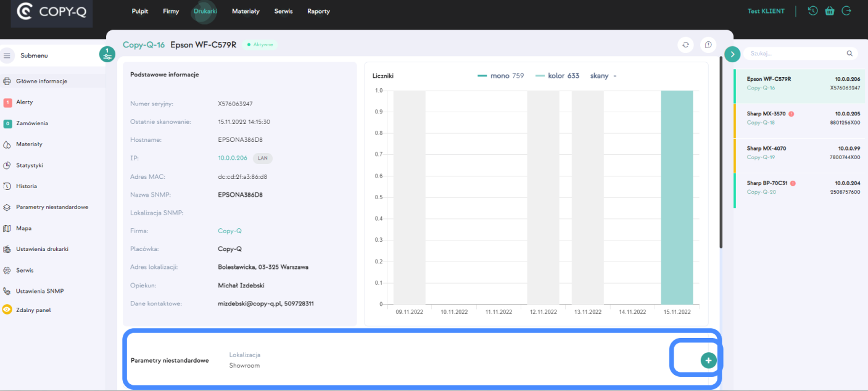Click the Test KLIENT user name
The height and width of the screenshot is (391, 868).
pyautogui.click(x=766, y=11)
